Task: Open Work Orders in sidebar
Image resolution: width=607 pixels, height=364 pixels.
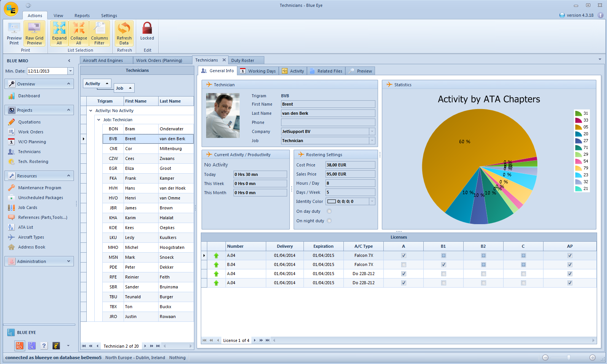Action: (30, 132)
